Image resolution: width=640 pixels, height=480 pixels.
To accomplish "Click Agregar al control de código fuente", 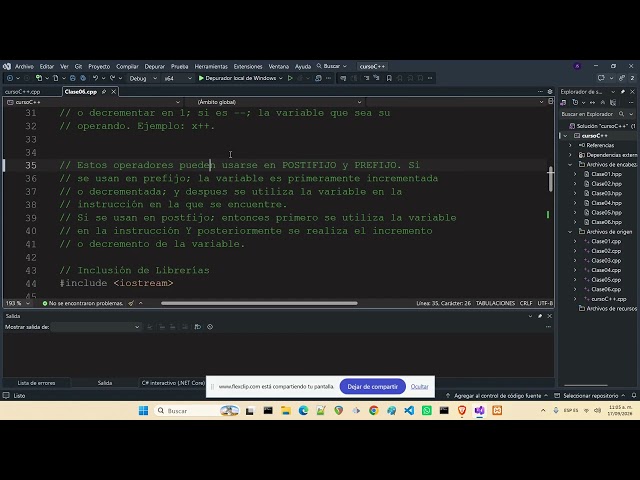I will 496,396.
